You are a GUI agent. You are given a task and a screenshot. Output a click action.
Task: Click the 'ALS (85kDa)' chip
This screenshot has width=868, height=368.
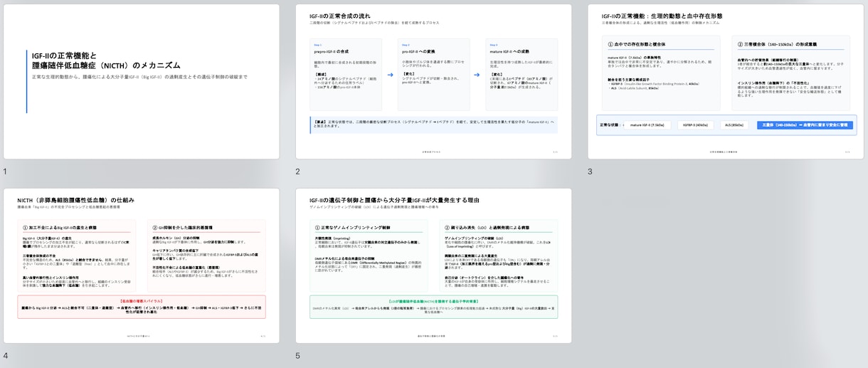pos(735,125)
